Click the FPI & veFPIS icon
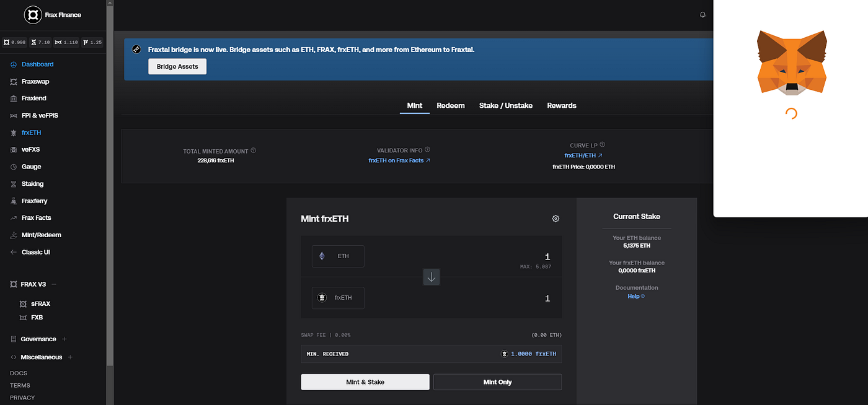The height and width of the screenshot is (405, 868). click(x=14, y=116)
